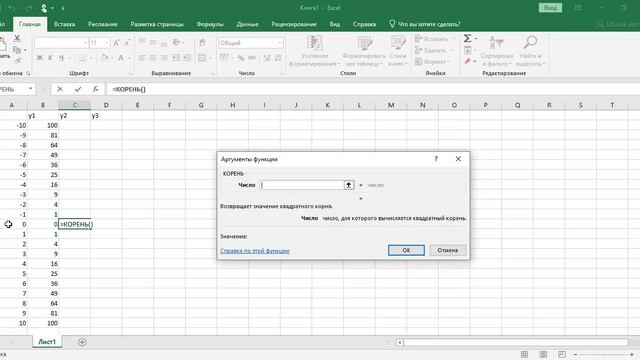Click the decrease decimal icon
Viewport: 640px width, 360px height.
click(x=278, y=58)
